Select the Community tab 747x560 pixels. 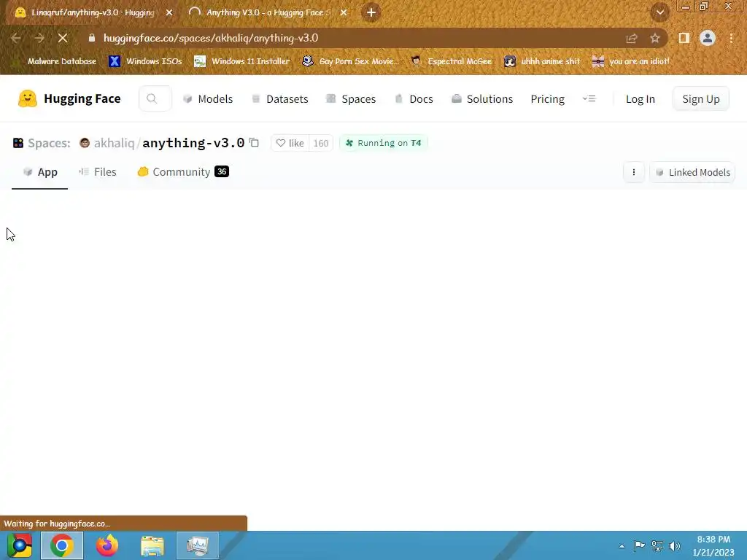coord(183,172)
